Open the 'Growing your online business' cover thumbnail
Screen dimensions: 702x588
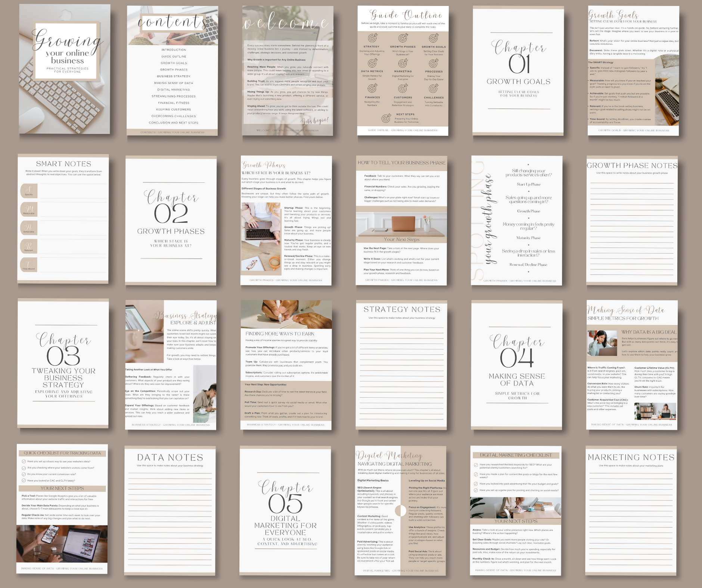coord(65,69)
